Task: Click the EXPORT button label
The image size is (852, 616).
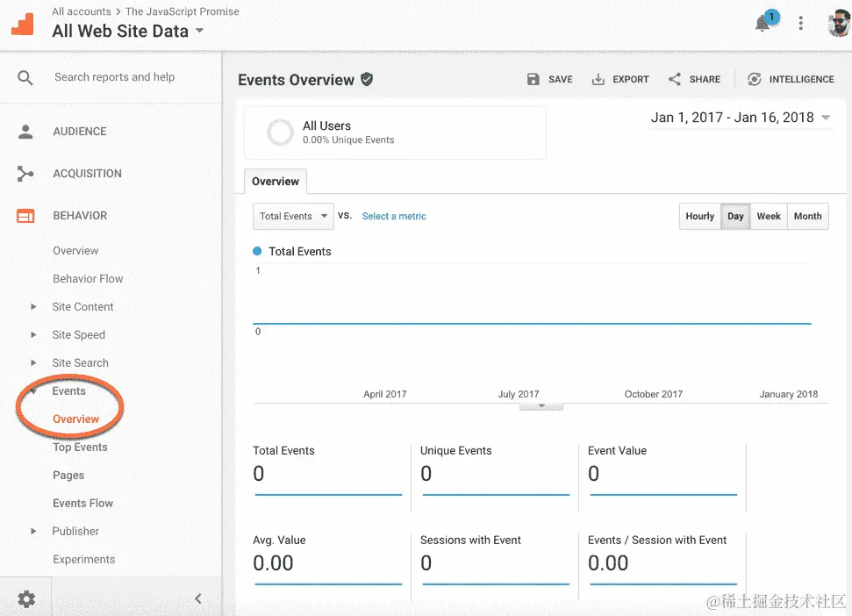Action: click(x=630, y=79)
